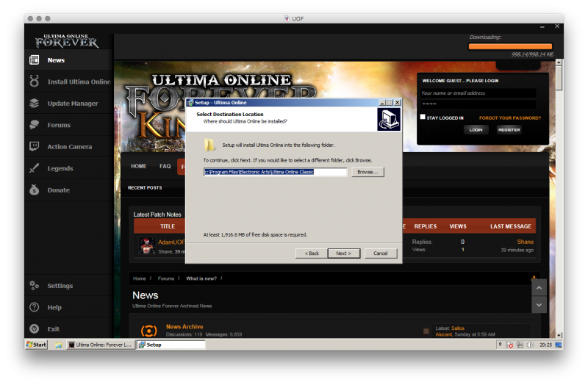This screenshot has width=588, height=385.
Task: Open the Forgot Your Password link
Action: coord(510,118)
